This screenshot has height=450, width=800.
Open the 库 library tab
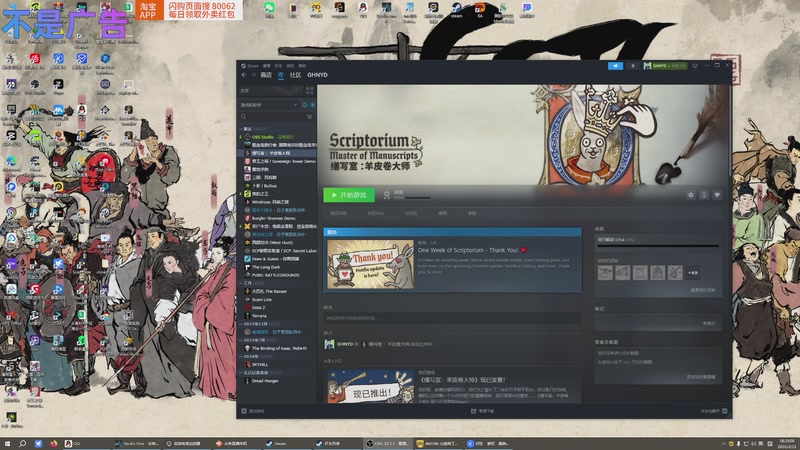281,75
